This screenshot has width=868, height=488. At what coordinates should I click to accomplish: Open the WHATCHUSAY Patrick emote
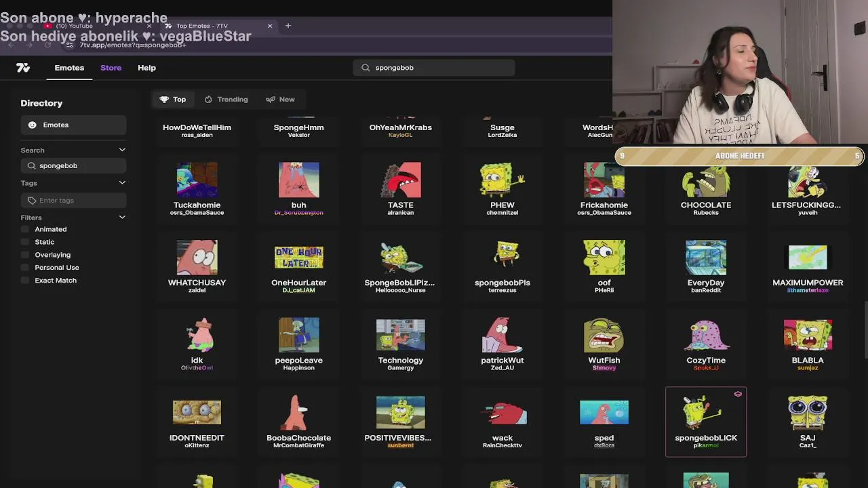197,266
